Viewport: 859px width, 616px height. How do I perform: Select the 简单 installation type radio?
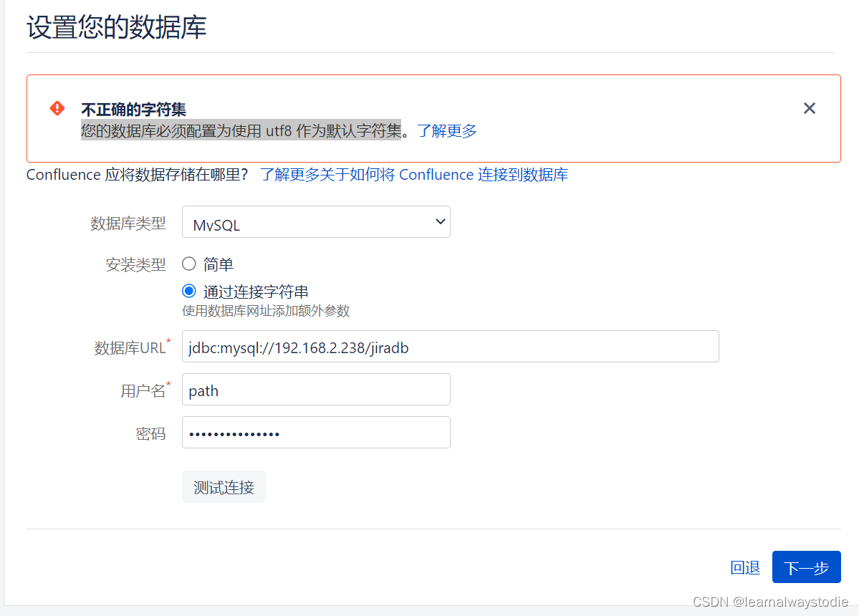pyautogui.click(x=189, y=264)
